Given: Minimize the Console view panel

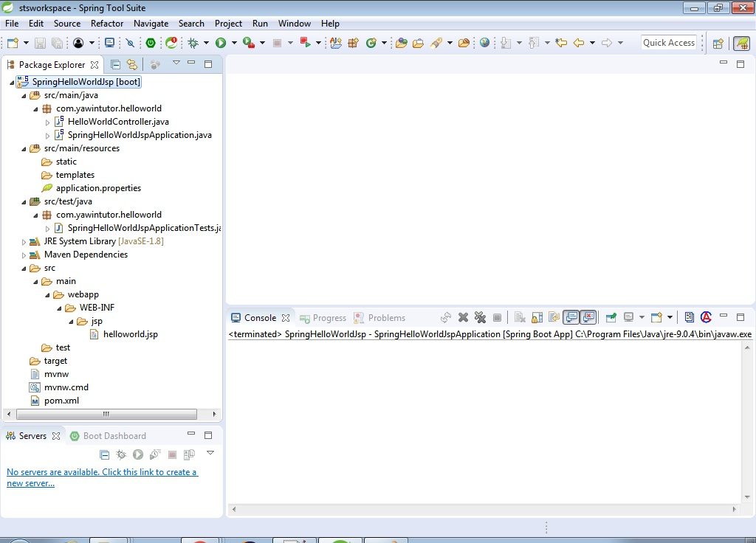Looking at the screenshot, I should 724,316.
